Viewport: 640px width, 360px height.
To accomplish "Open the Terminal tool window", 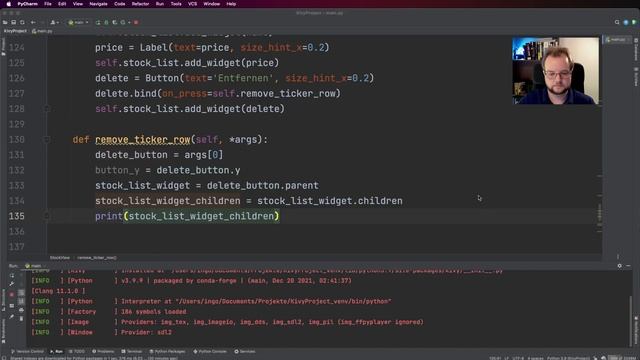I will click(131, 351).
